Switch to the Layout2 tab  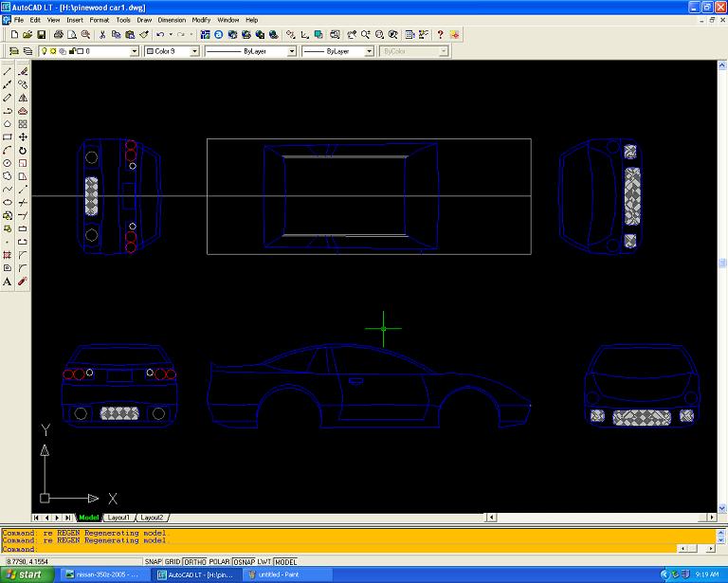(x=152, y=517)
